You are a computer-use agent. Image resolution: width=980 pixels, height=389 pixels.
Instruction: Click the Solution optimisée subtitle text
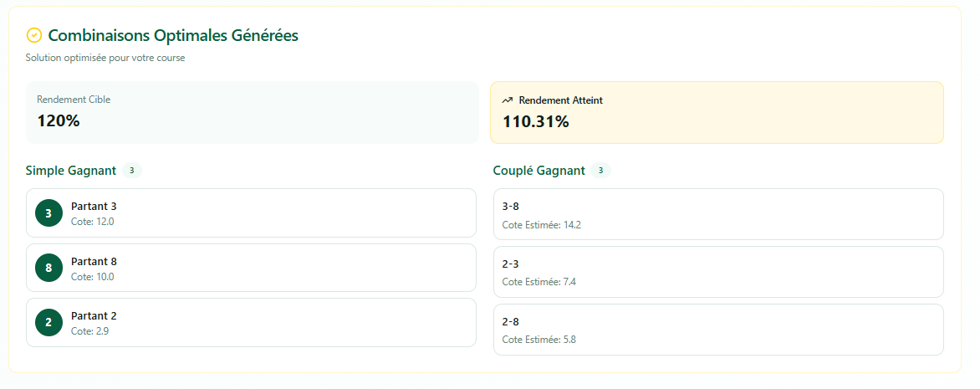pyautogui.click(x=105, y=59)
